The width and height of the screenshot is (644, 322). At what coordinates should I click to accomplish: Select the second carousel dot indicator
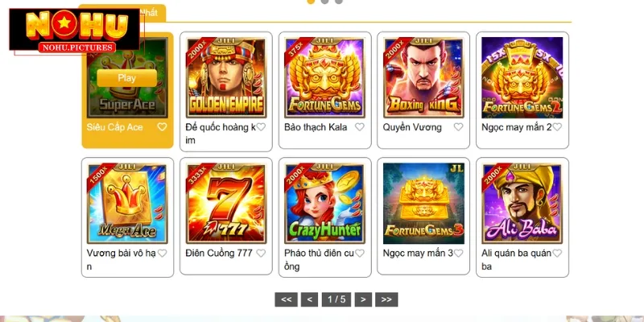pos(324,2)
